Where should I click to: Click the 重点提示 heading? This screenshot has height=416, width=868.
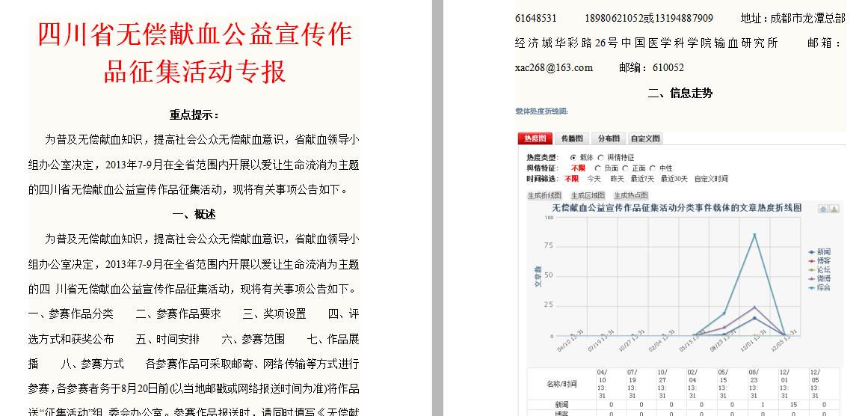pyautogui.click(x=195, y=115)
